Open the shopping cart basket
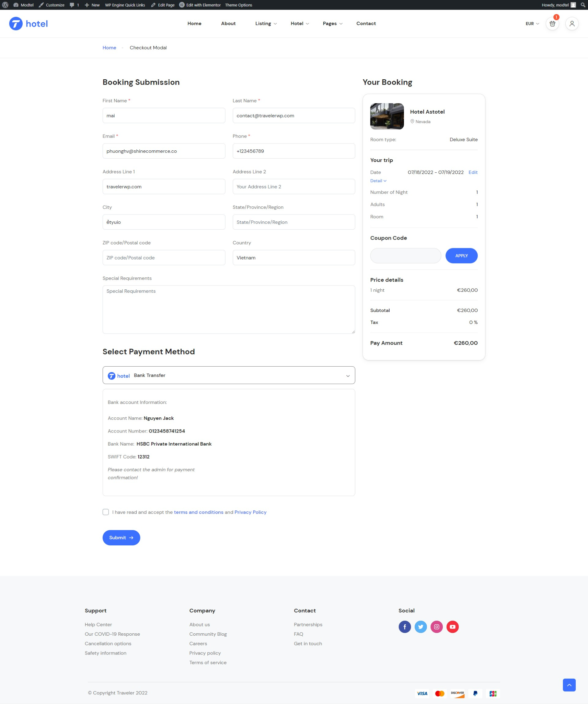The height and width of the screenshot is (704, 588). [552, 24]
